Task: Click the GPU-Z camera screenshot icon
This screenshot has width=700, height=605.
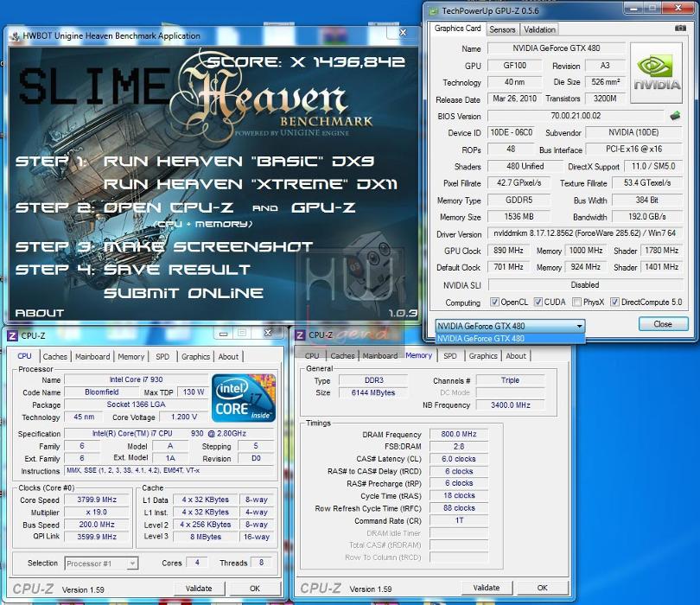Action: [680, 29]
